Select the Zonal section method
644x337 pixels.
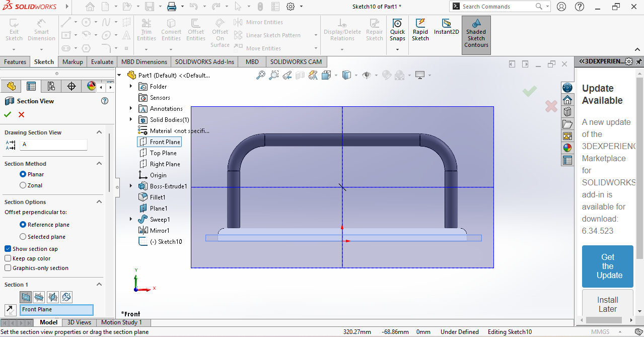click(23, 185)
